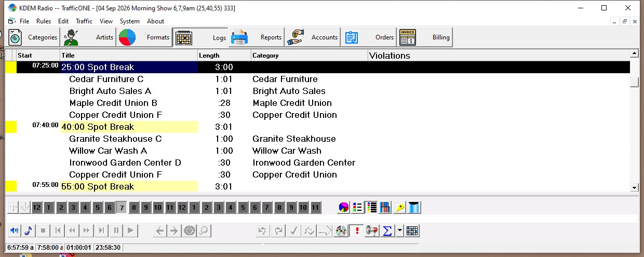644x257 pixels.
Task: Open the Billing section
Action: (x=425, y=37)
